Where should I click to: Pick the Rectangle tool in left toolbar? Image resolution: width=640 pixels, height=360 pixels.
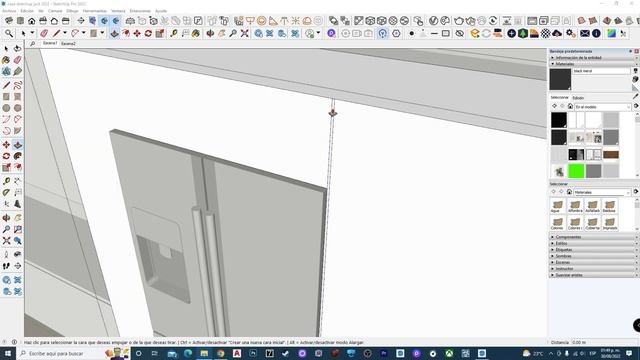(6, 97)
